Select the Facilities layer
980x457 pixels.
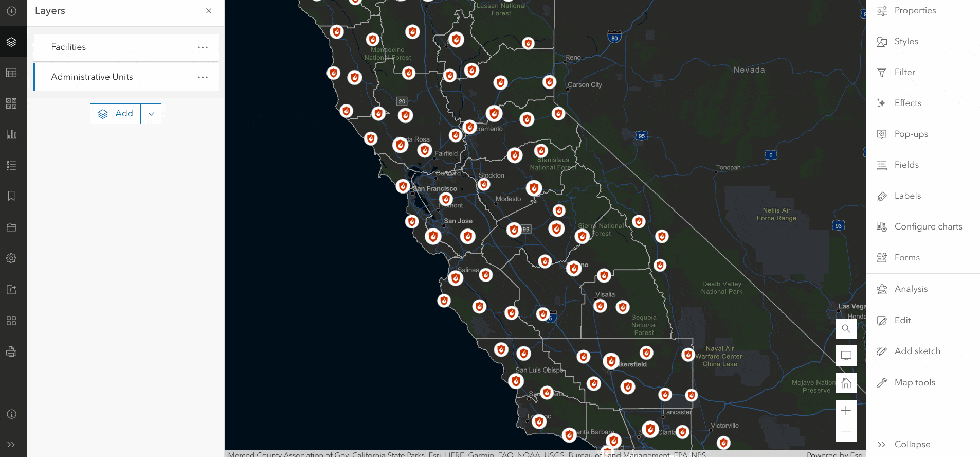[126, 47]
